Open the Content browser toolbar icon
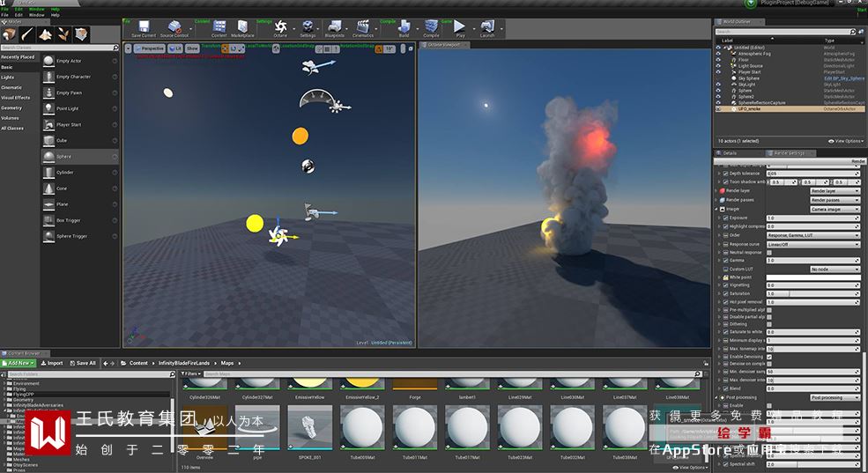The height and width of the screenshot is (473, 868). coord(219,28)
